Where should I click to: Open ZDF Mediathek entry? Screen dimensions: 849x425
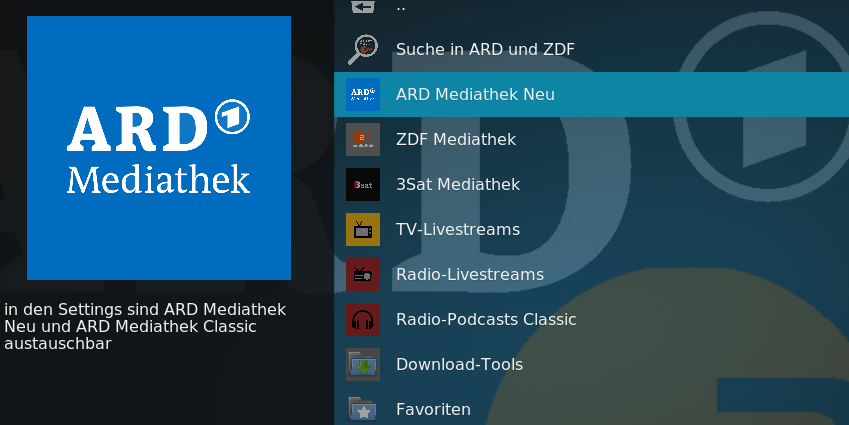tap(591, 139)
